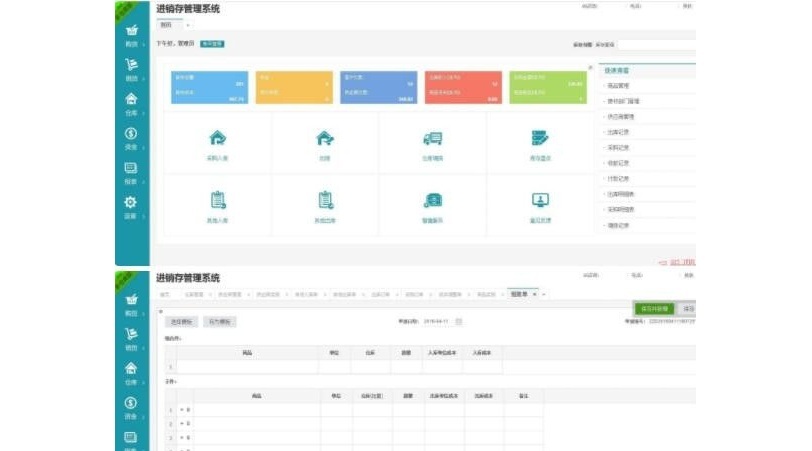Click the second clipboard icon 其他出库
Screen dimensions: 812x451
pyautogui.click(x=325, y=200)
